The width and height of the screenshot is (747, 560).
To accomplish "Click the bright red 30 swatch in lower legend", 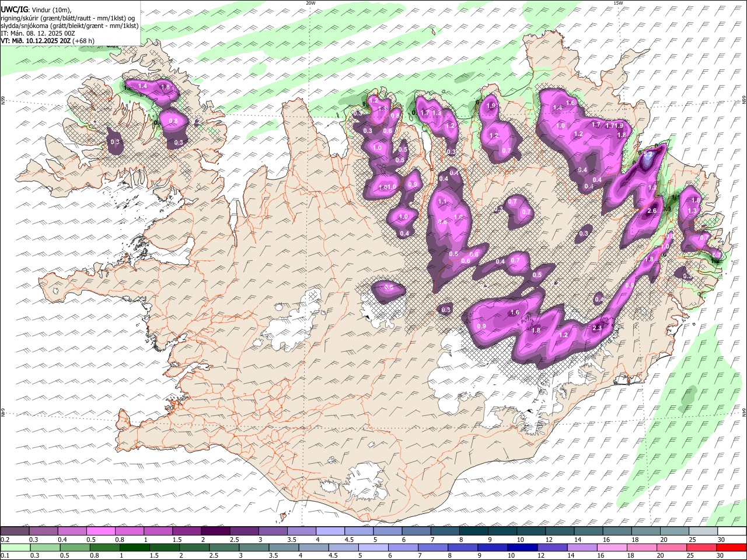I will 732,548.
